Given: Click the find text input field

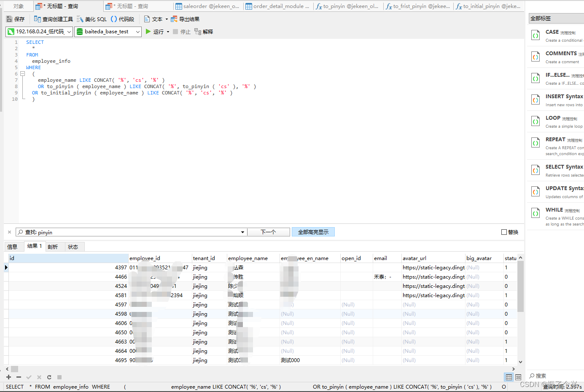Looking at the screenshot, I should 131,232.
